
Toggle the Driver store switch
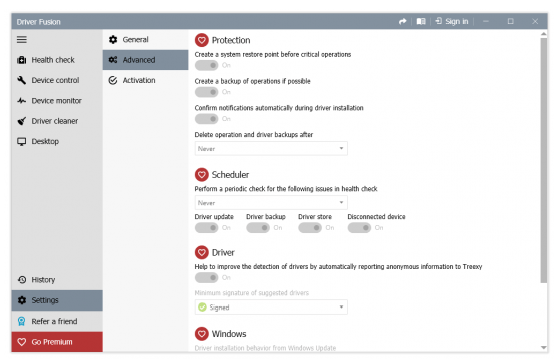point(310,228)
